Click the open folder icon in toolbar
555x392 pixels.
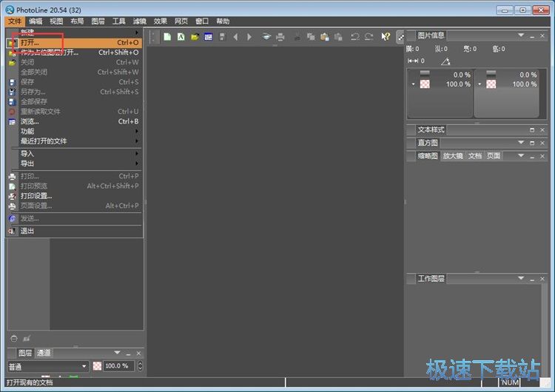tap(195, 36)
